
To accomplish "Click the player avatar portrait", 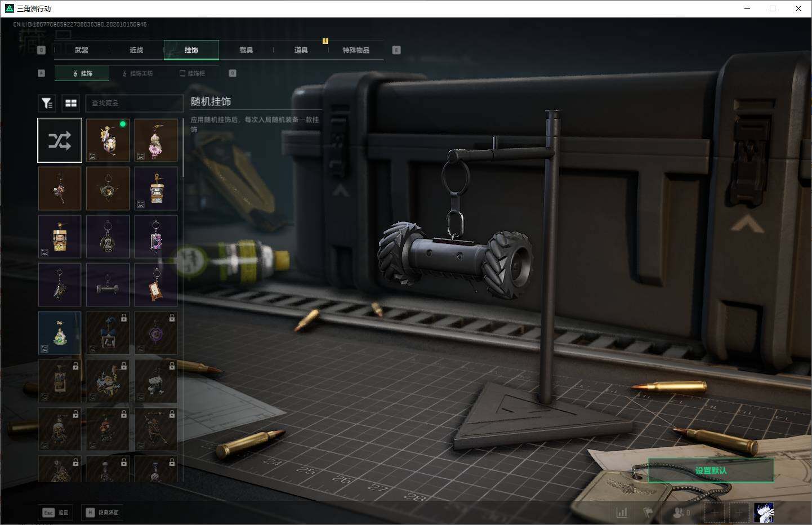I will tap(764, 513).
